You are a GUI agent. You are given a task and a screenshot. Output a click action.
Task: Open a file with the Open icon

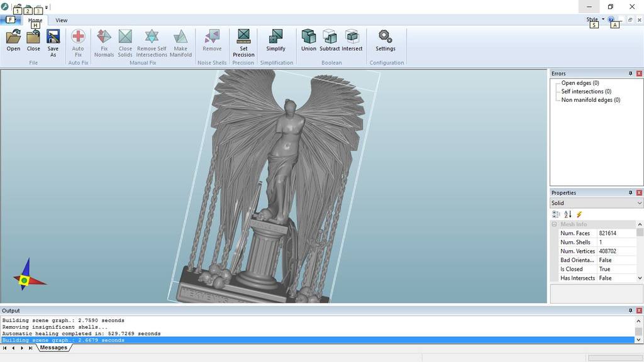click(13, 40)
